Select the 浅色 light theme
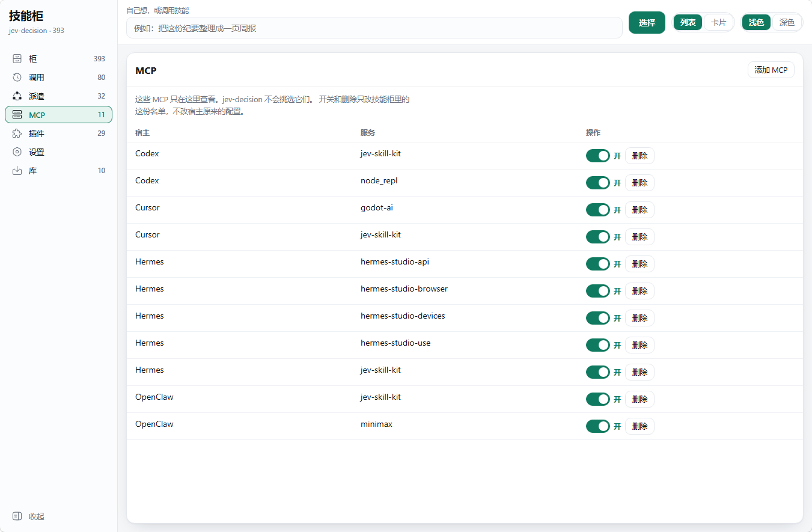This screenshot has height=532, width=812. point(757,22)
